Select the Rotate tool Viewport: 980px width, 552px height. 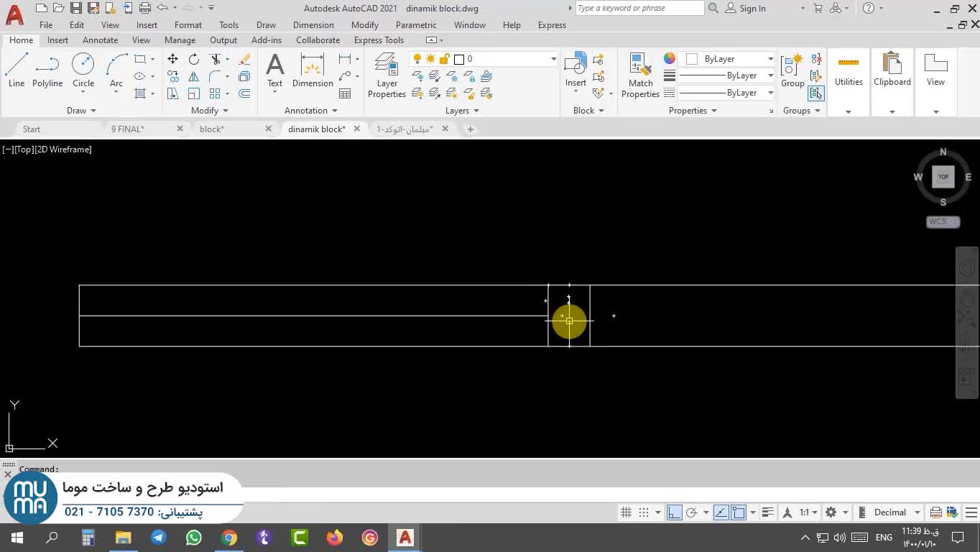point(194,59)
